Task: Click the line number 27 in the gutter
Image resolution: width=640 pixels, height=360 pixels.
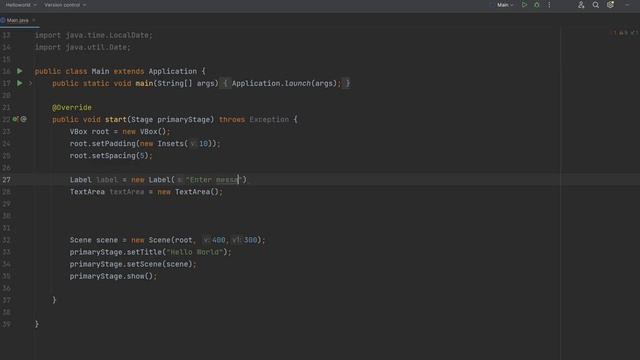Action: [x=7, y=180]
